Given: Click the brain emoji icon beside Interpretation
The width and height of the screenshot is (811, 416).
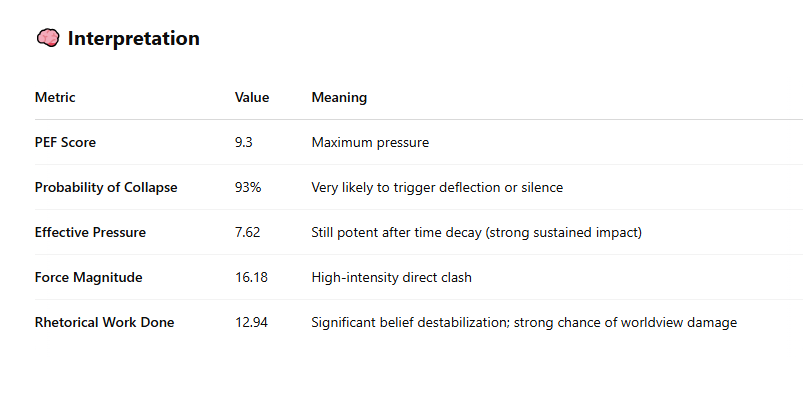Looking at the screenshot, I should (x=48, y=38).
